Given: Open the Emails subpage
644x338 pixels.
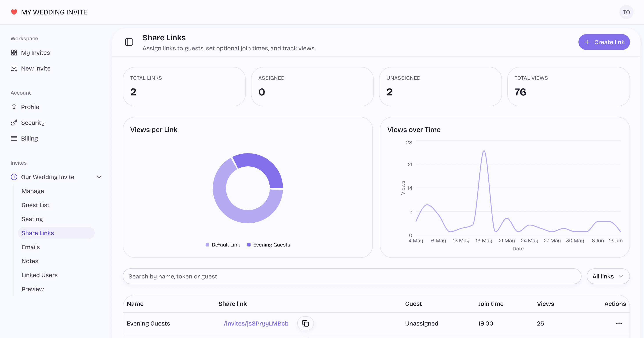Looking at the screenshot, I should 30,247.
